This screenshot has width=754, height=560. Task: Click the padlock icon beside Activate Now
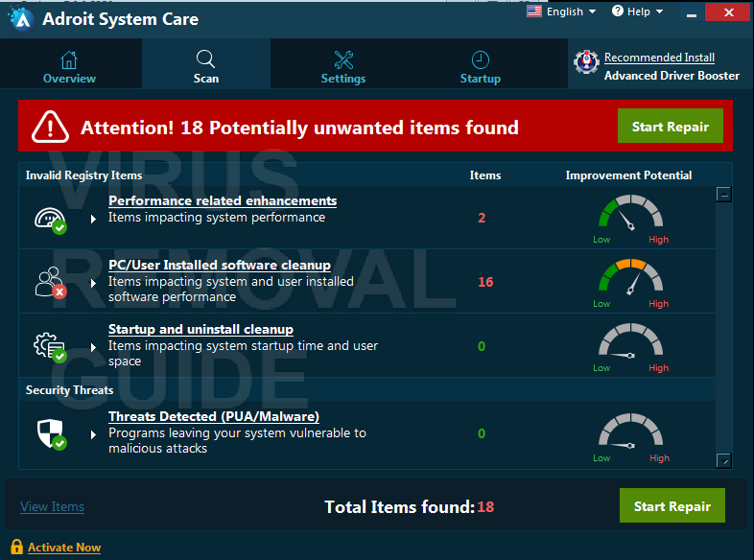click(x=16, y=547)
